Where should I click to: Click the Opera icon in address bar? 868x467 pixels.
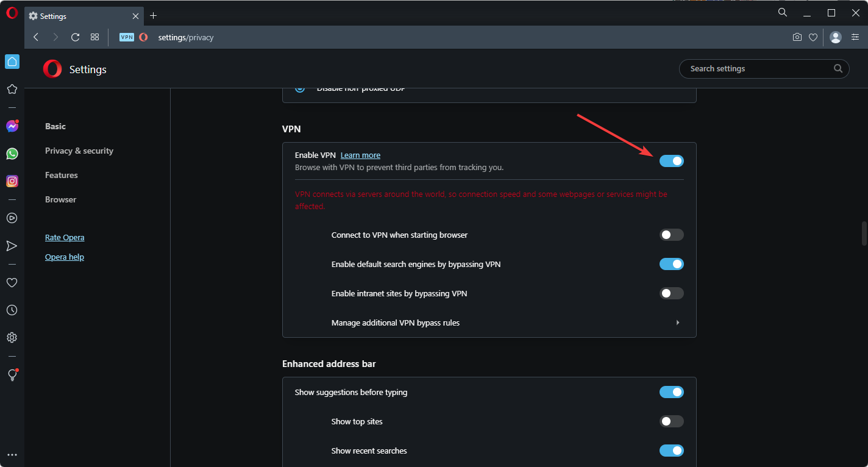(x=143, y=37)
